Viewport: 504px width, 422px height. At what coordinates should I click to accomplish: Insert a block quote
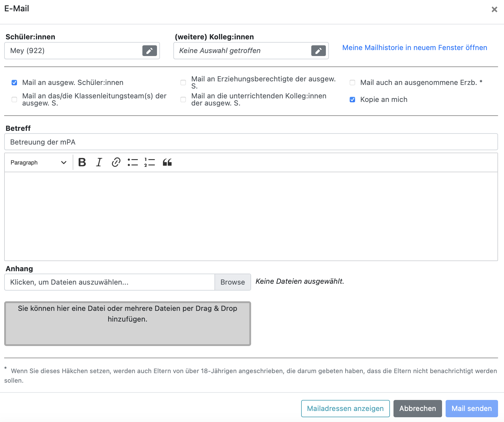click(x=167, y=162)
